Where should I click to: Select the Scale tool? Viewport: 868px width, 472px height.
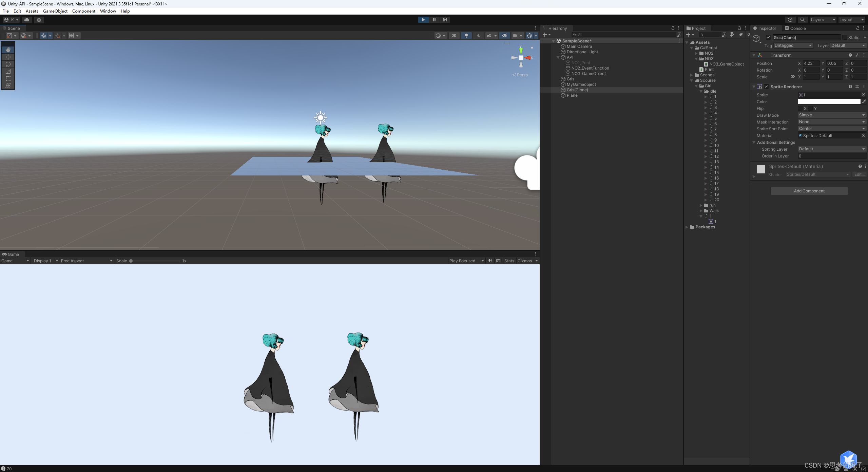(8, 71)
